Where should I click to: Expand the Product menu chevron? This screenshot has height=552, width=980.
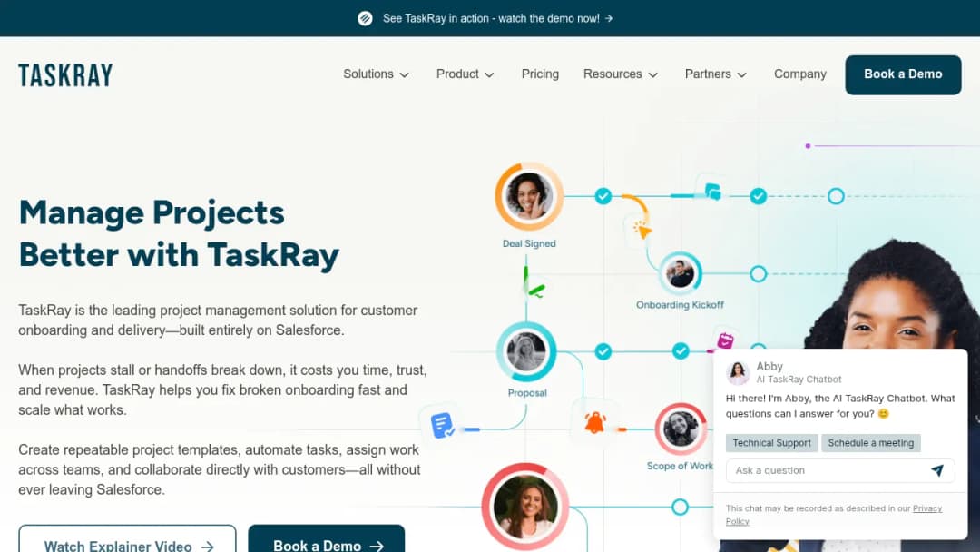pos(489,75)
